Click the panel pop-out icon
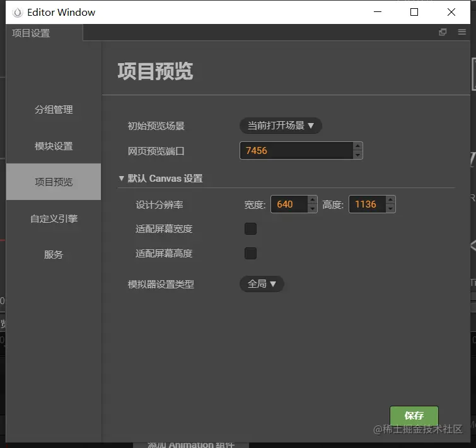This screenshot has height=448, width=476. [443, 32]
